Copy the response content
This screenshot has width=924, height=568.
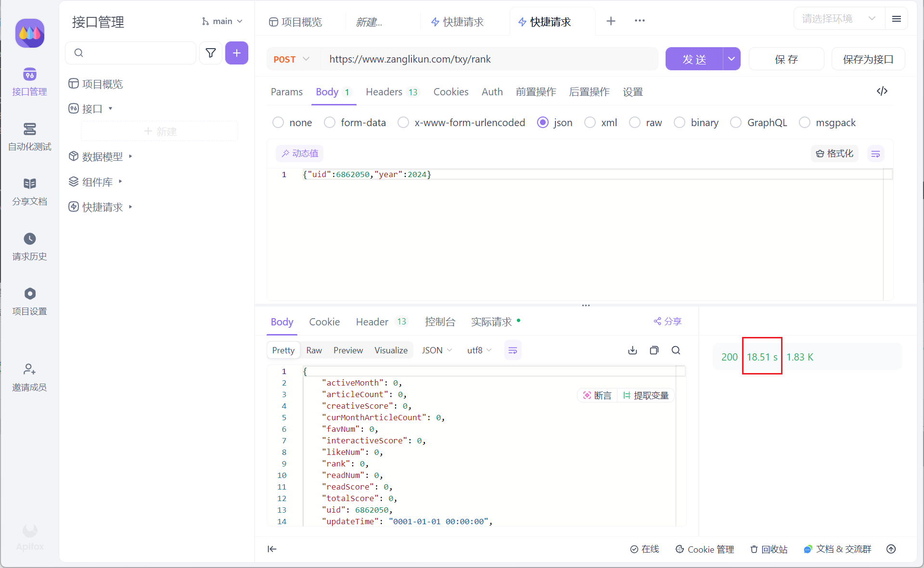coord(654,350)
